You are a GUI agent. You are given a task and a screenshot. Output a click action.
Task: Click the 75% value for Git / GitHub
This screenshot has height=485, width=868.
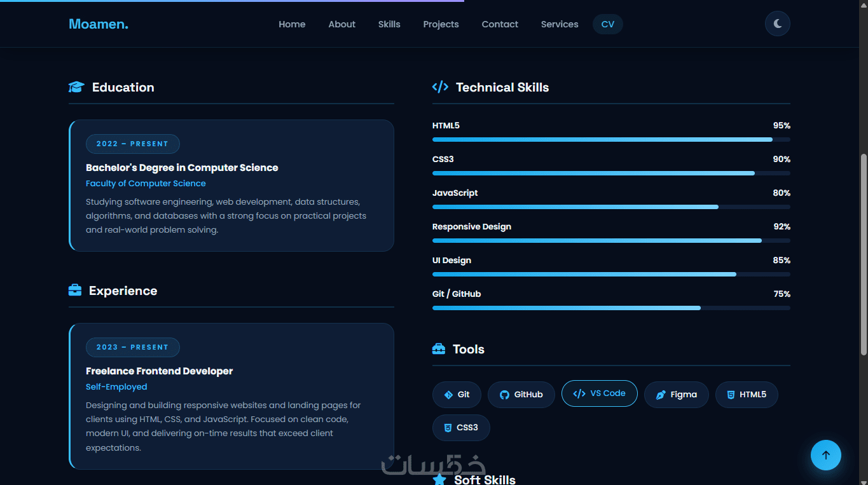click(x=782, y=294)
